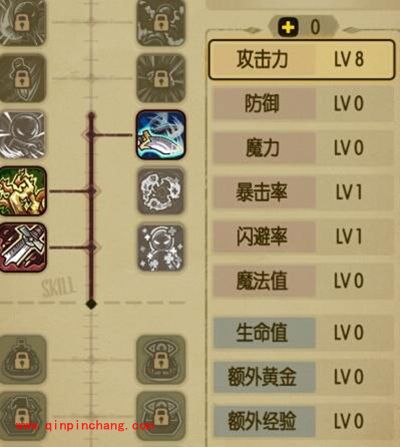400x447 pixels.
Task: Click the black diamond node on the skill tree line
Action: pos(91,304)
